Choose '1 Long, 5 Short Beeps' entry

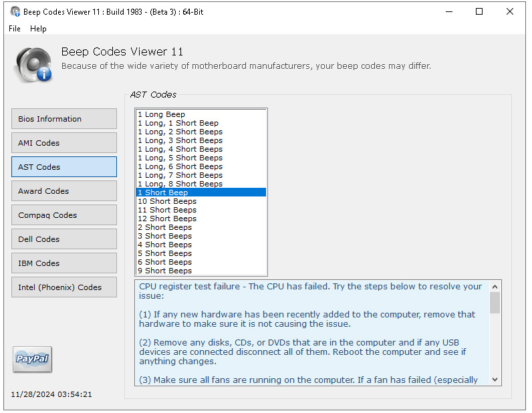pyautogui.click(x=201, y=158)
